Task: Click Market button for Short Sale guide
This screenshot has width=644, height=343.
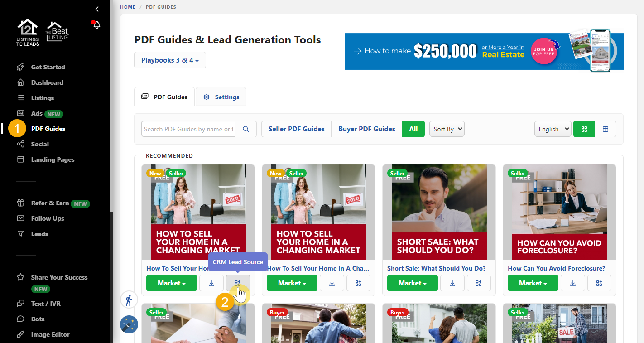Action: [x=412, y=283]
